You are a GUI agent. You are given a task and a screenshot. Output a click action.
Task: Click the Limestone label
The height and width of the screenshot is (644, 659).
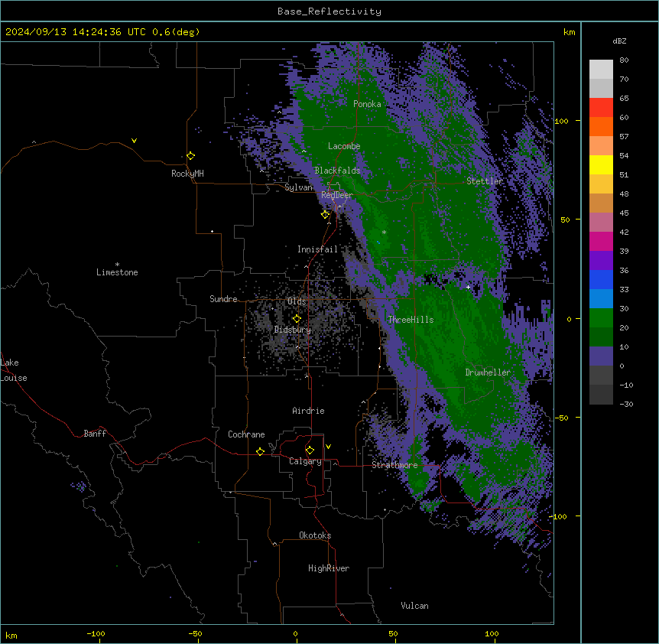[117, 272]
